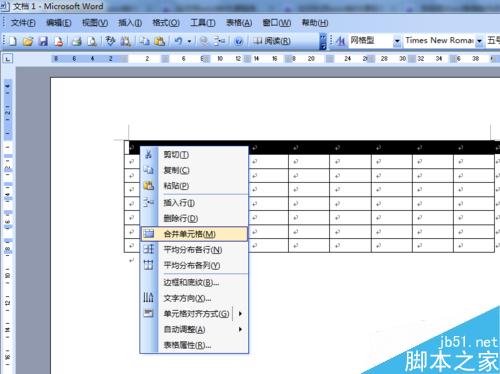500x374 pixels.
Task: Open 表格属性(R)... table properties dialog
Action: (x=194, y=345)
